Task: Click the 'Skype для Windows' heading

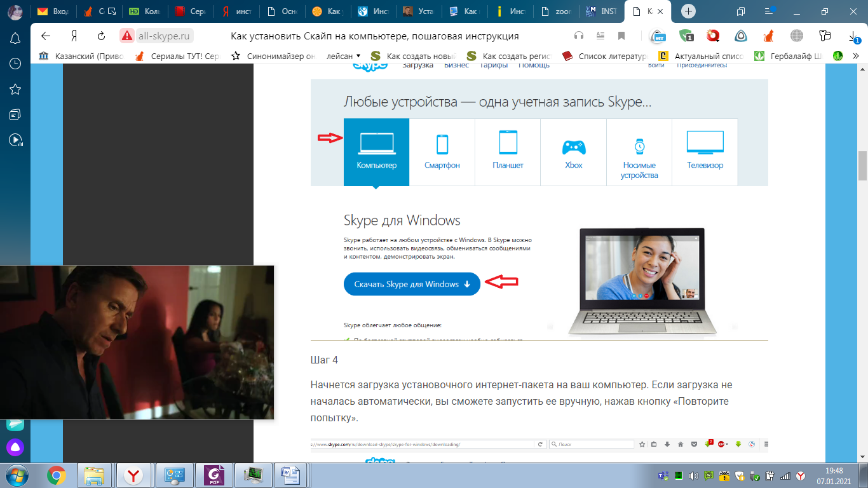Action: pos(402,220)
